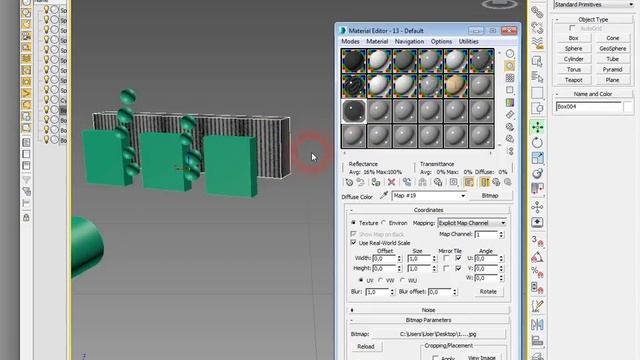Uncheck Use Real-World Scale

pos(353,243)
